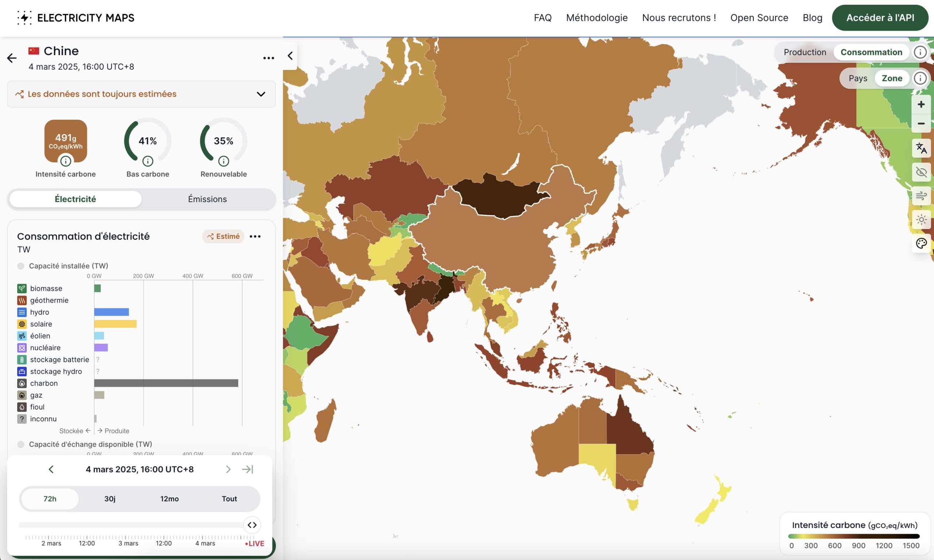
Task: Toggle the solar layer sun icon
Action: (x=921, y=220)
